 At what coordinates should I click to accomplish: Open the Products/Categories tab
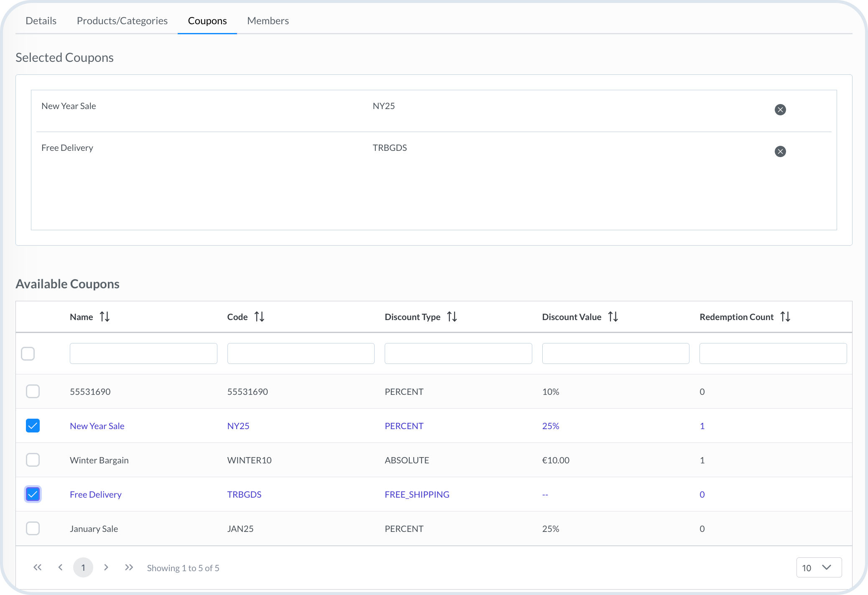click(x=122, y=21)
